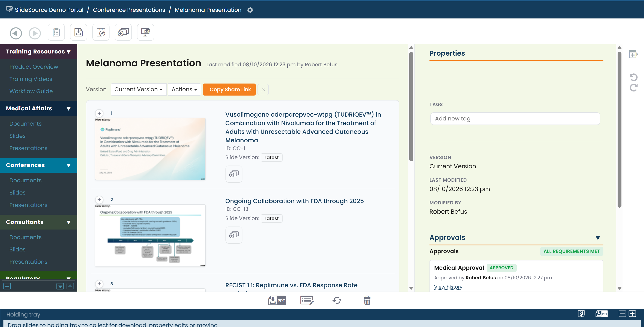Image resolution: width=644 pixels, height=327 pixels.
Task: Open the settings gear beside Melanoma Presentation
Action: [250, 10]
